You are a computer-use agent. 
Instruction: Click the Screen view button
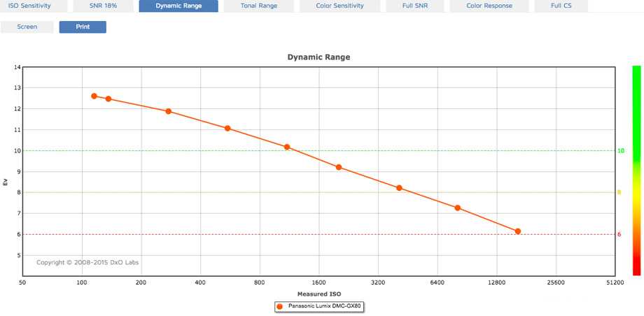(27, 27)
